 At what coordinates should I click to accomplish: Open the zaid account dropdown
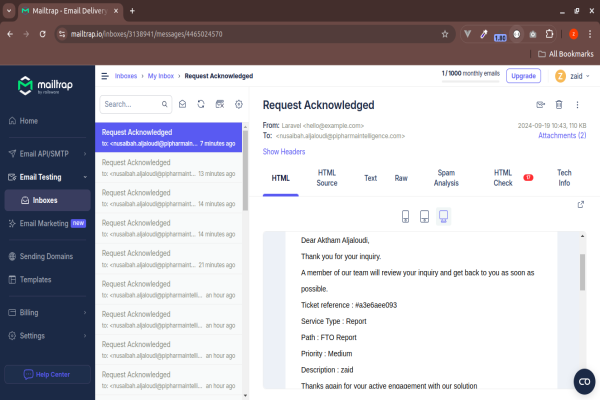572,76
